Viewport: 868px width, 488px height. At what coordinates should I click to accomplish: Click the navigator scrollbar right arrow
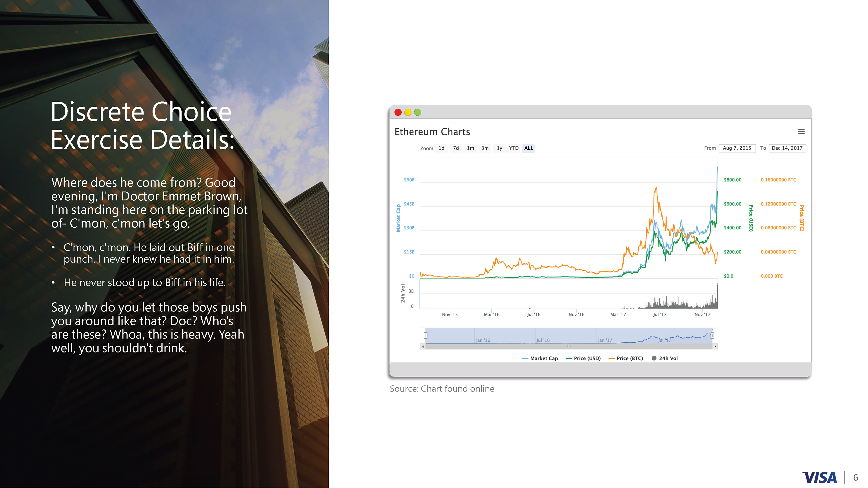click(715, 347)
